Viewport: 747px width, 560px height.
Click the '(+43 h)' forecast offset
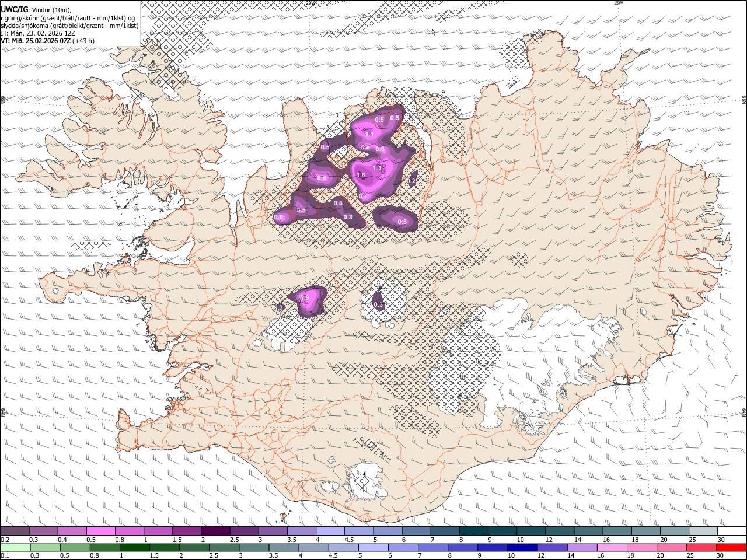[83, 41]
